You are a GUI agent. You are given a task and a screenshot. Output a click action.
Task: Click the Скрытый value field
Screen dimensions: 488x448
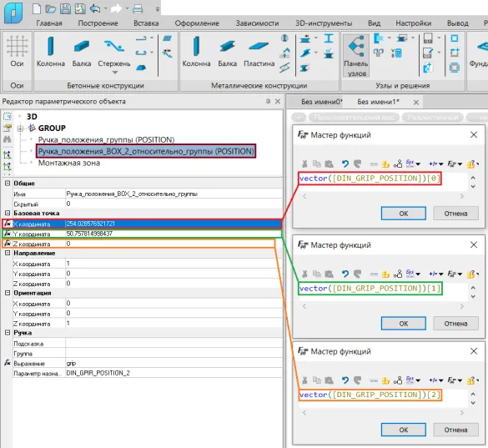[x=174, y=204]
